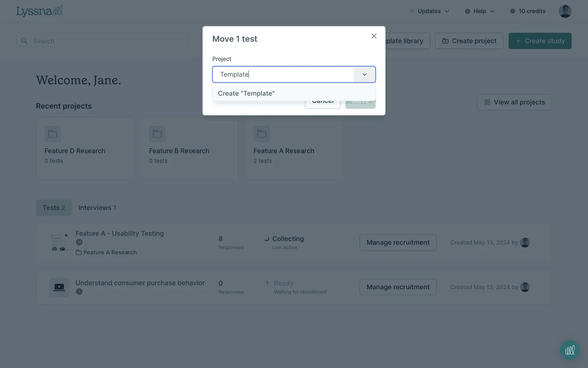This screenshot has height=368, width=588.
Task: Click the Project text input field
Action: [283, 75]
